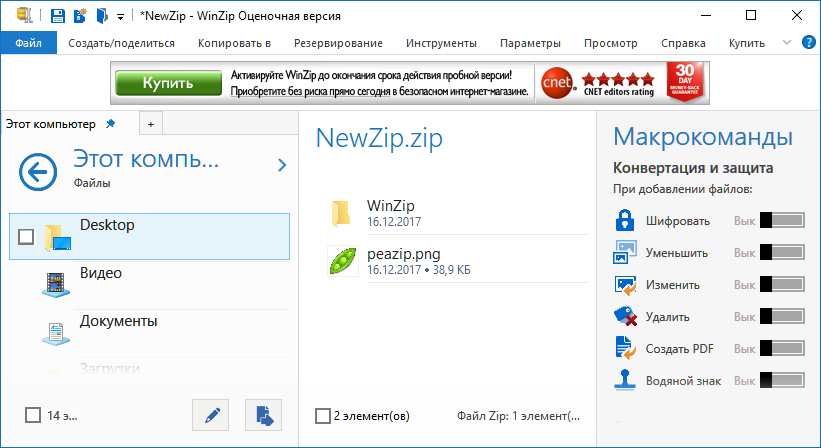Open the Файл menu

point(28,43)
